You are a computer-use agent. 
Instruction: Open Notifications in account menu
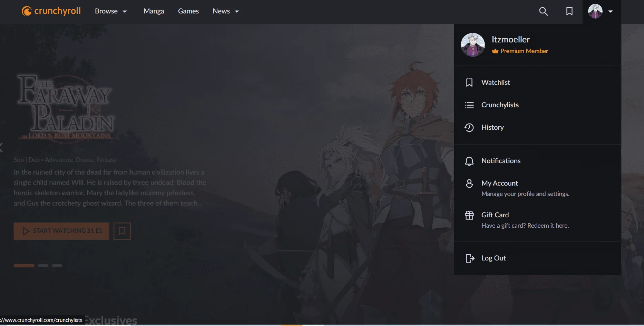[537, 161]
